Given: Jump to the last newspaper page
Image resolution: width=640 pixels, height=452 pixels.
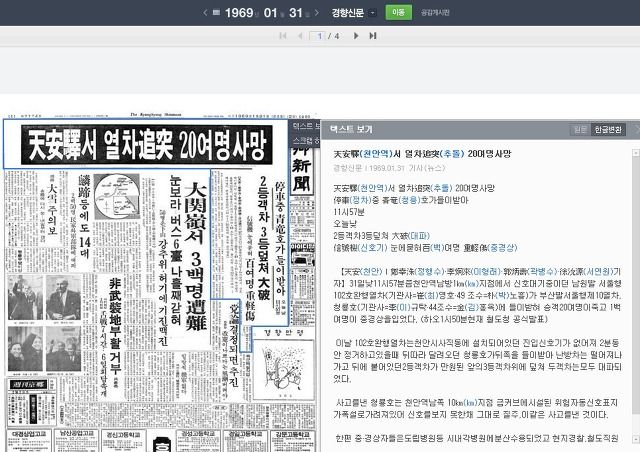Looking at the screenshot, I should pyautogui.click(x=373, y=36).
